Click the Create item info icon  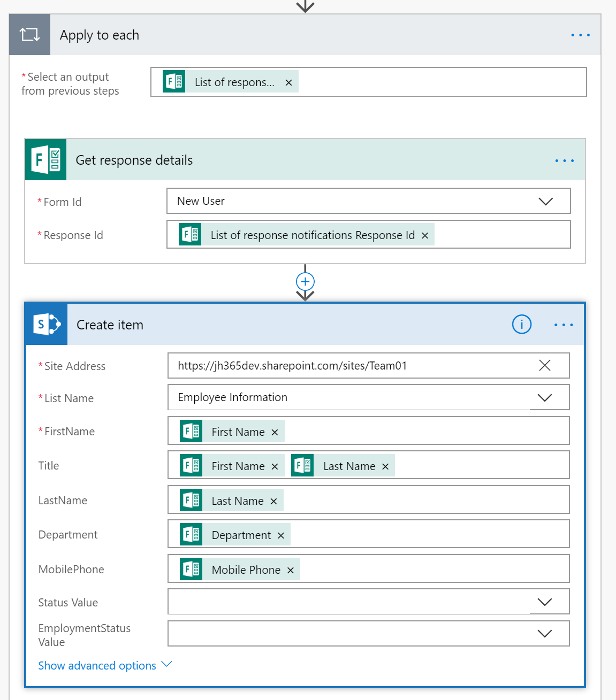coord(521,325)
